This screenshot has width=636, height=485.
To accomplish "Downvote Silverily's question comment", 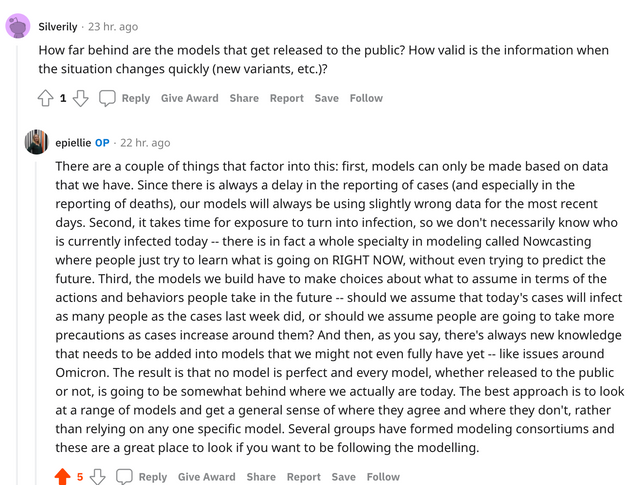I will [x=81, y=98].
